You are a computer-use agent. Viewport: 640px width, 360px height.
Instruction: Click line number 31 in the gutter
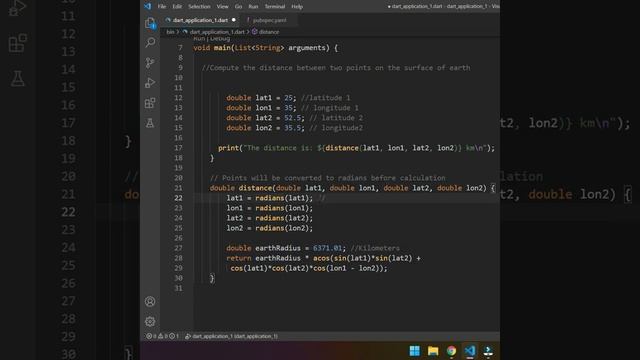(x=178, y=288)
